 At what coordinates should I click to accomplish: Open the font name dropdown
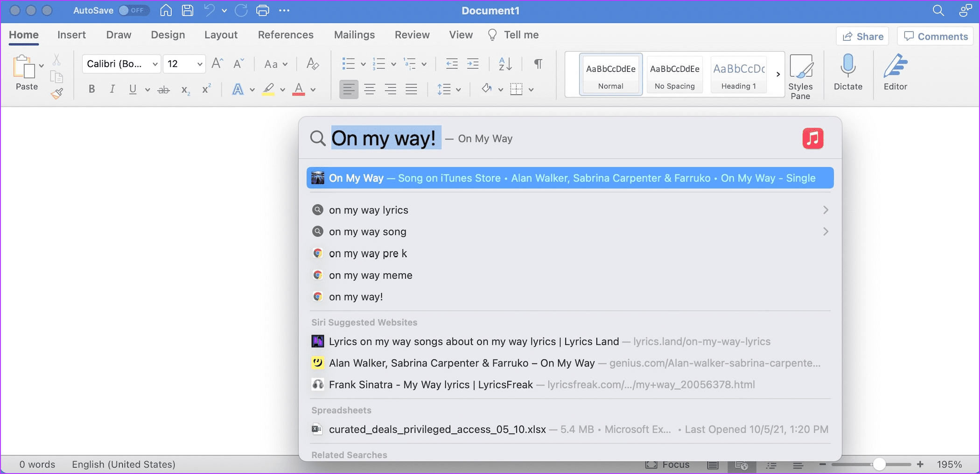155,64
